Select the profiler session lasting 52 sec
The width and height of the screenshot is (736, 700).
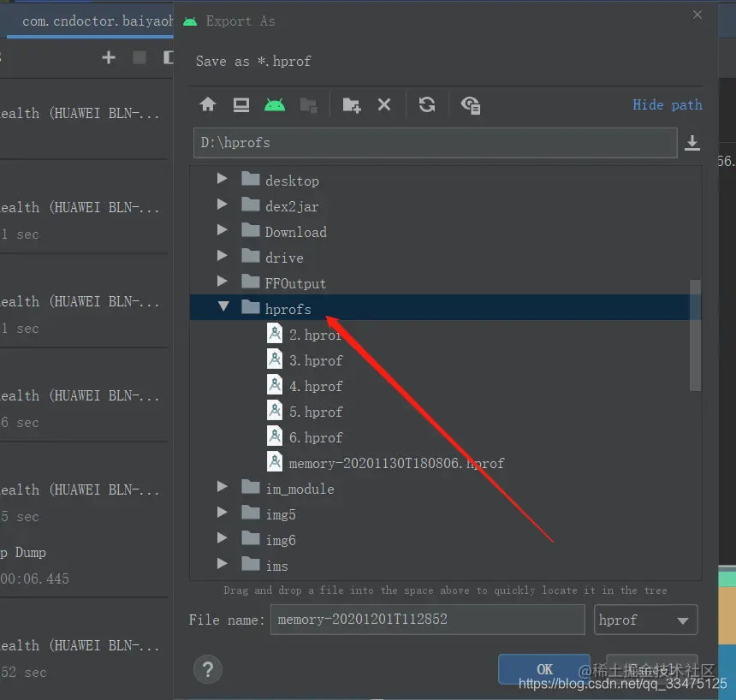pos(85,658)
